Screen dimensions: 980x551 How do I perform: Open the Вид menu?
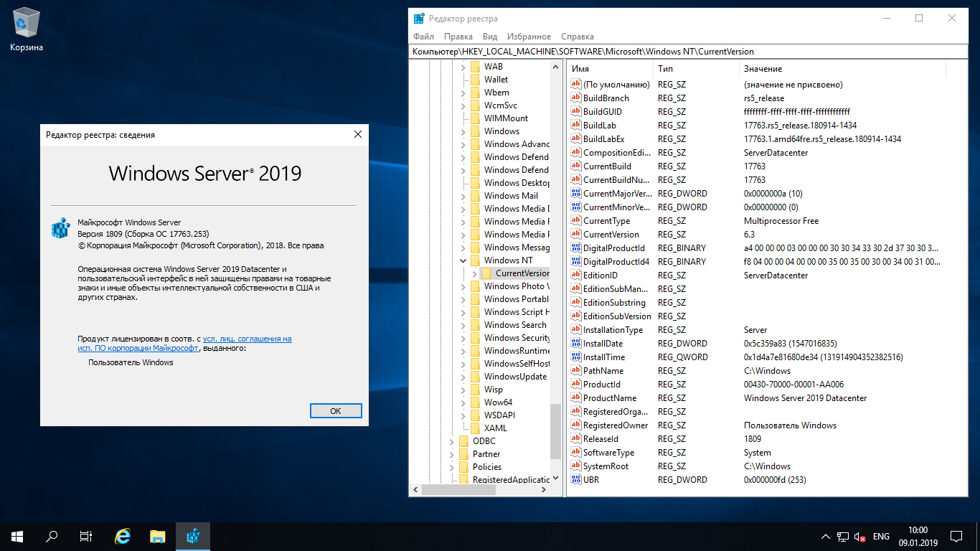coord(490,37)
